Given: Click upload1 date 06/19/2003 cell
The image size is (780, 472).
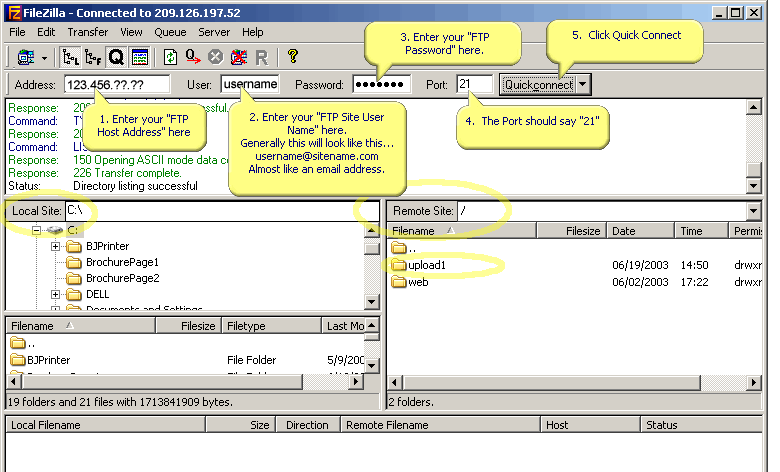Looking at the screenshot, I should click(640, 265).
